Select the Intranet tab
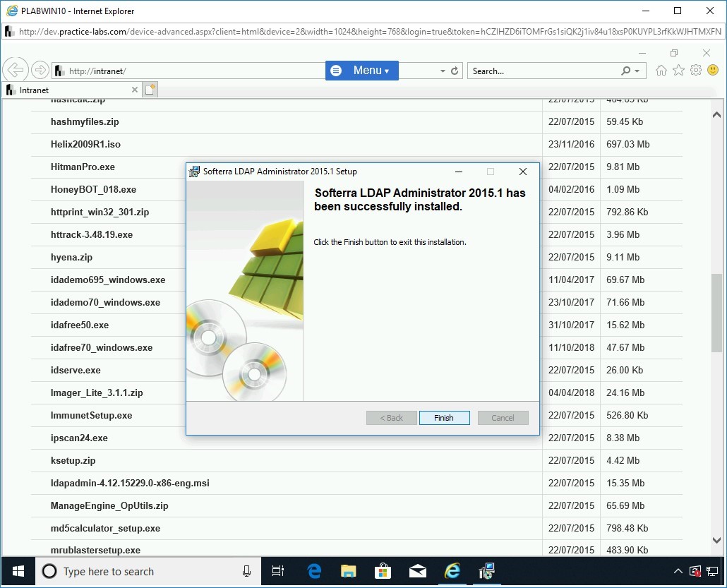The width and height of the screenshot is (727, 588). [x=71, y=90]
